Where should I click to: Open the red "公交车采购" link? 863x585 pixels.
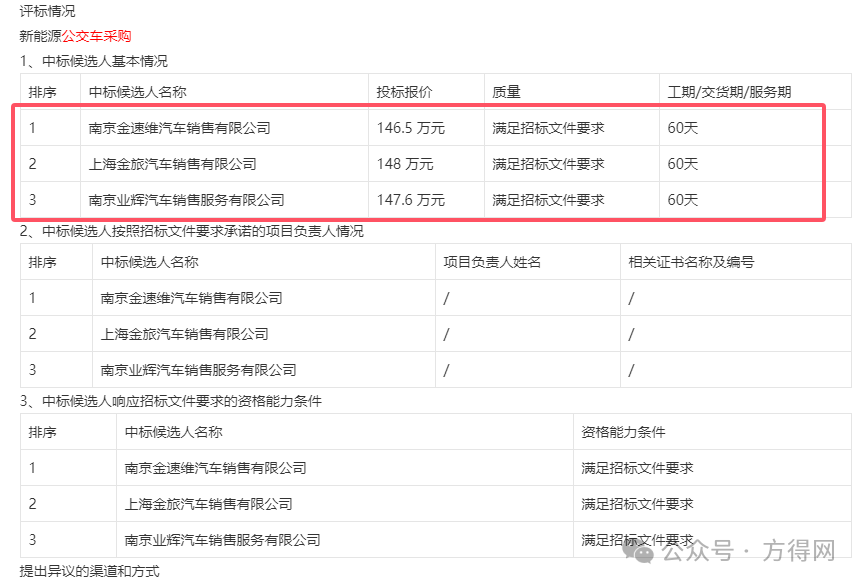[x=96, y=36]
